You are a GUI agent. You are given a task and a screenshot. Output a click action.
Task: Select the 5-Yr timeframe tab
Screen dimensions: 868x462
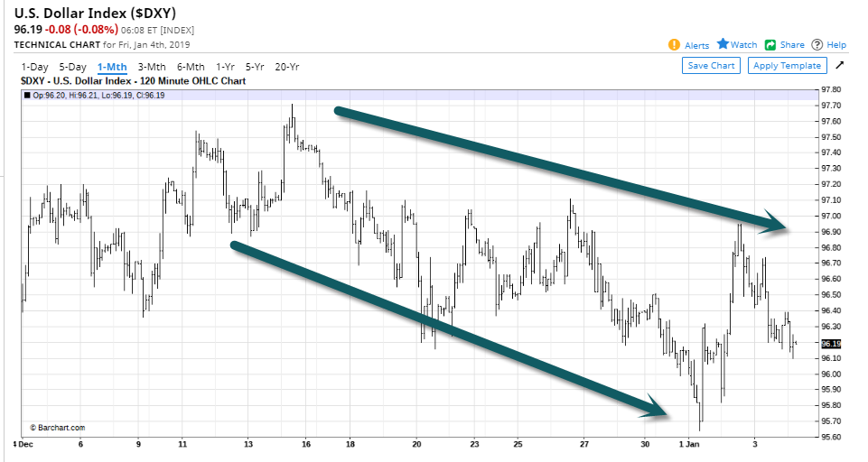255,67
